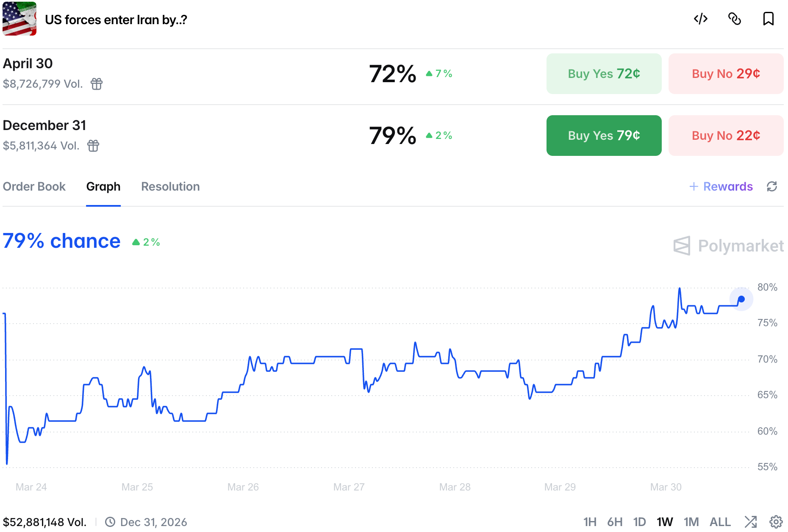Click the April 30 rewards gift icon
The height and width of the screenshot is (532, 788).
97,84
